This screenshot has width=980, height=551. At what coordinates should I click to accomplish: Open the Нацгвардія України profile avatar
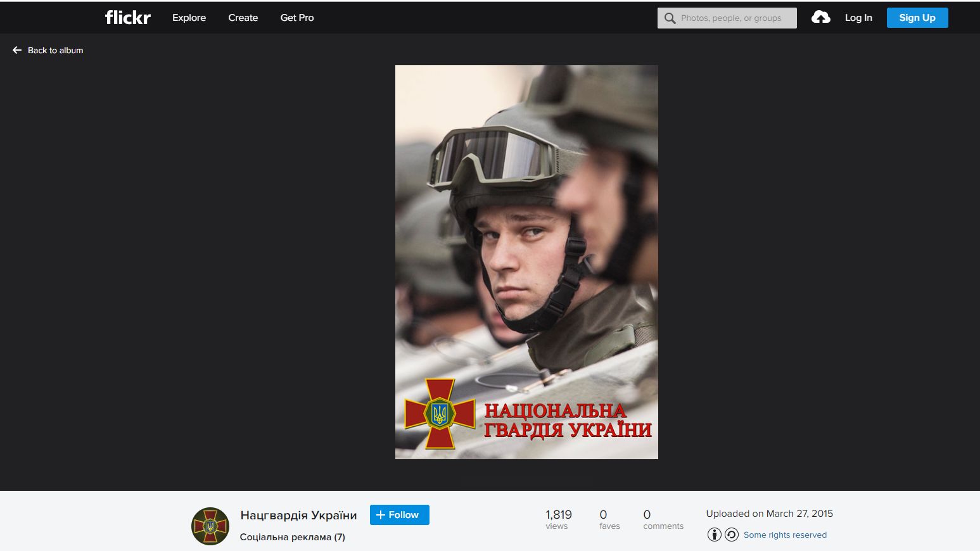coord(210,526)
